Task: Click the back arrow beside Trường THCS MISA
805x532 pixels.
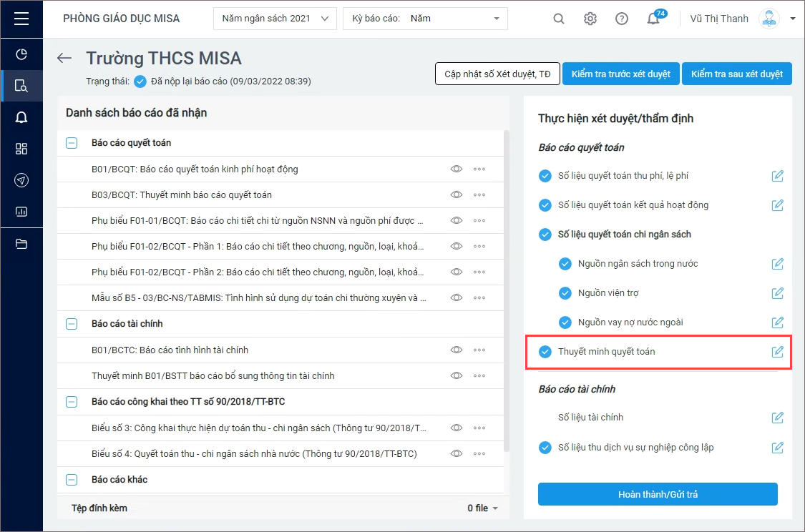Action: pos(64,58)
